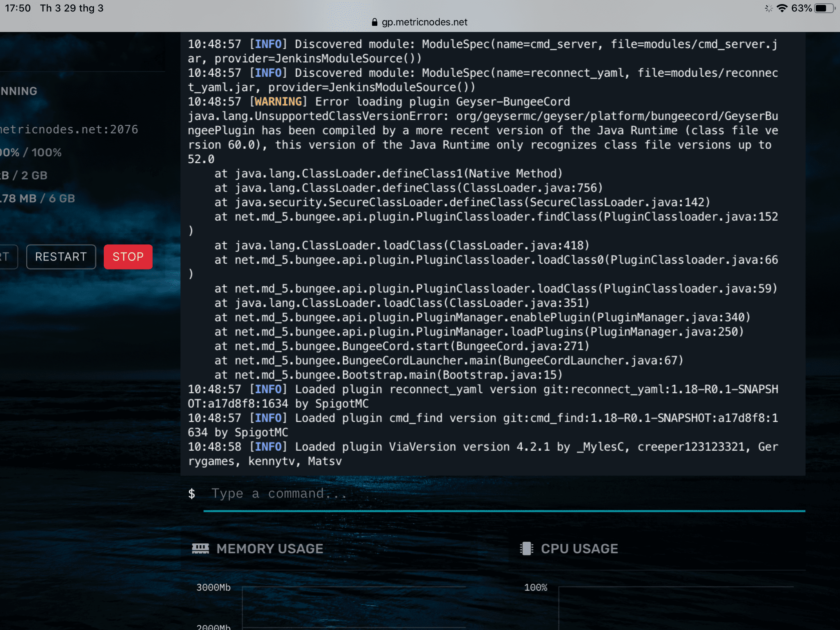The height and width of the screenshot is (630, 840).
Task: Click the orange WARNING tag in console
Action: click(x=278, y=101)
